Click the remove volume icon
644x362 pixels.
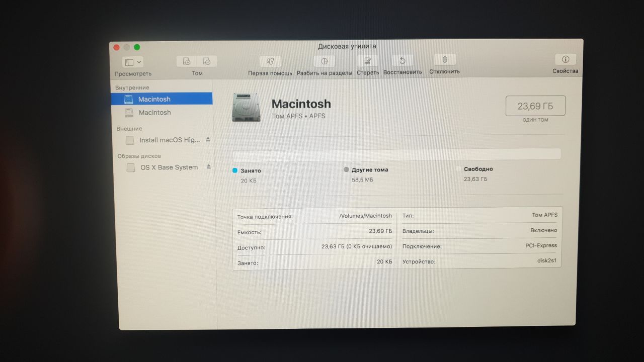[207, 61]
